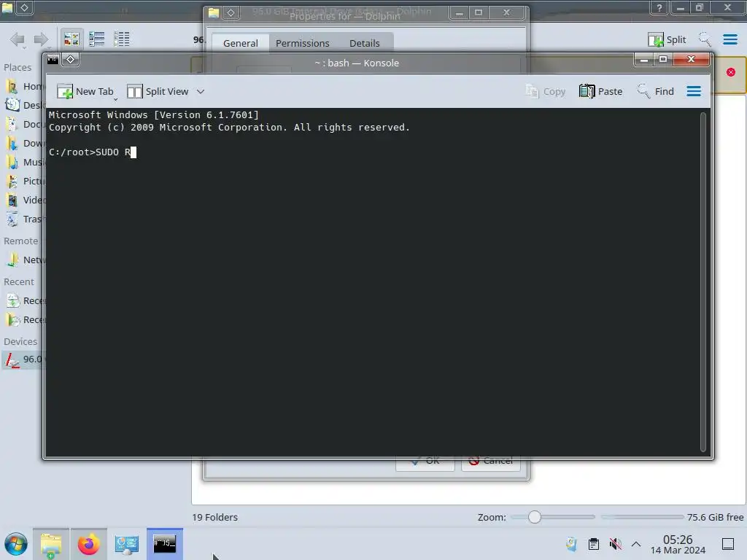
Task: Adjust the Dolphin zoom slider handle
Action: 535,517
